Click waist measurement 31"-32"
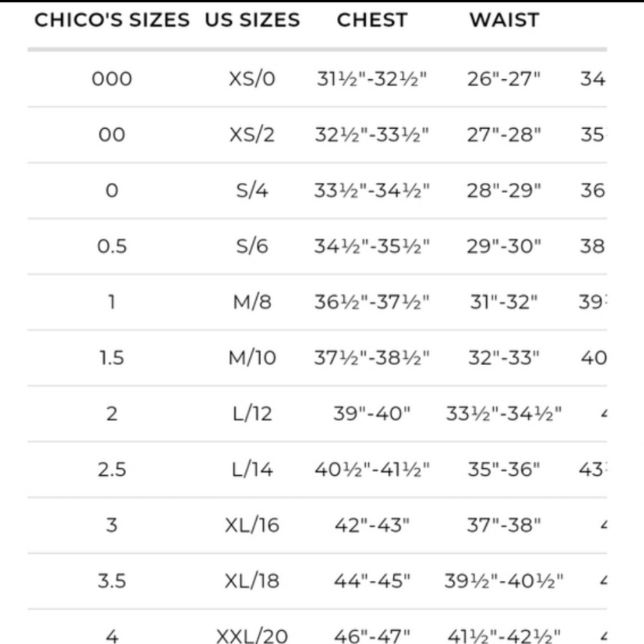644x644 pixels. pyautogui.click(x=504, y=302)
